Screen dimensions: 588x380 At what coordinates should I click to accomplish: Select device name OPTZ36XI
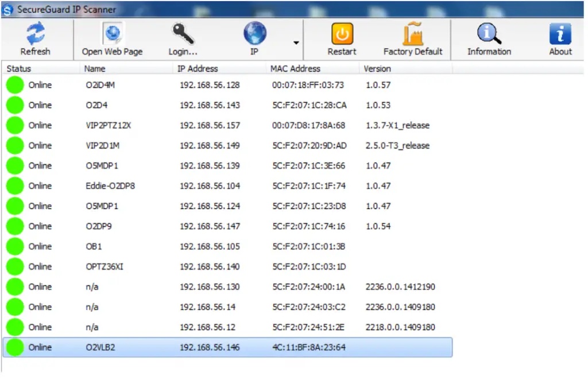point(105,267)
